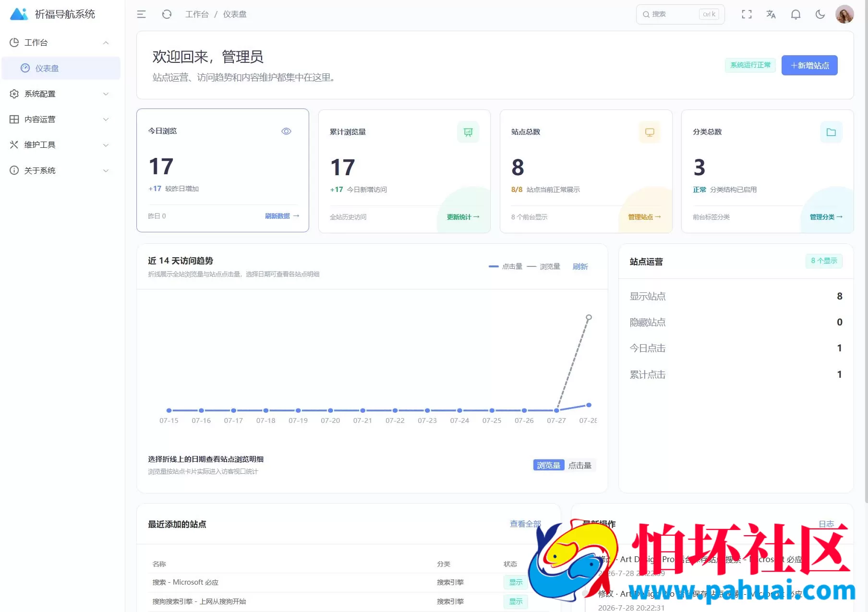The width and height of the screenshot is (868, 612).
Task: Collapse the sidebar with the menu toggle icon
Action: pos(141,14)
